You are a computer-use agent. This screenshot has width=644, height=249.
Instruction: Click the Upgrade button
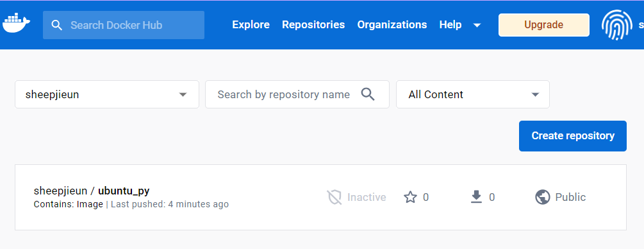point(544,25)
